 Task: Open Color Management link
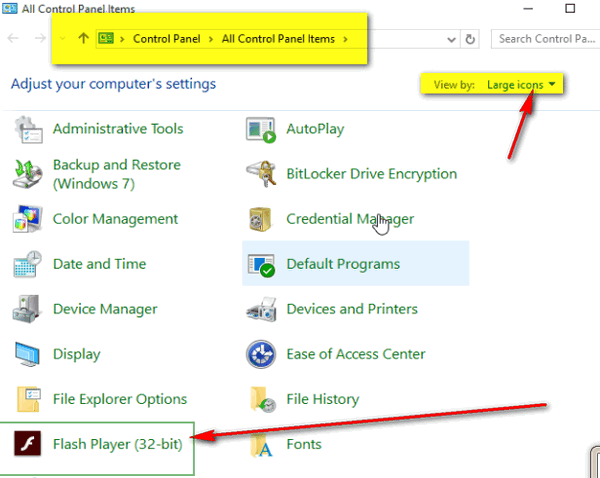[x=115, y=219]
